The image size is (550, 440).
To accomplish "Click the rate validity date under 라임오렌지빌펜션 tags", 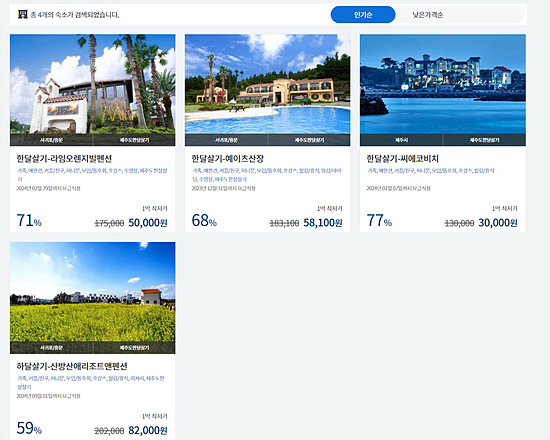I will [48, 188].
